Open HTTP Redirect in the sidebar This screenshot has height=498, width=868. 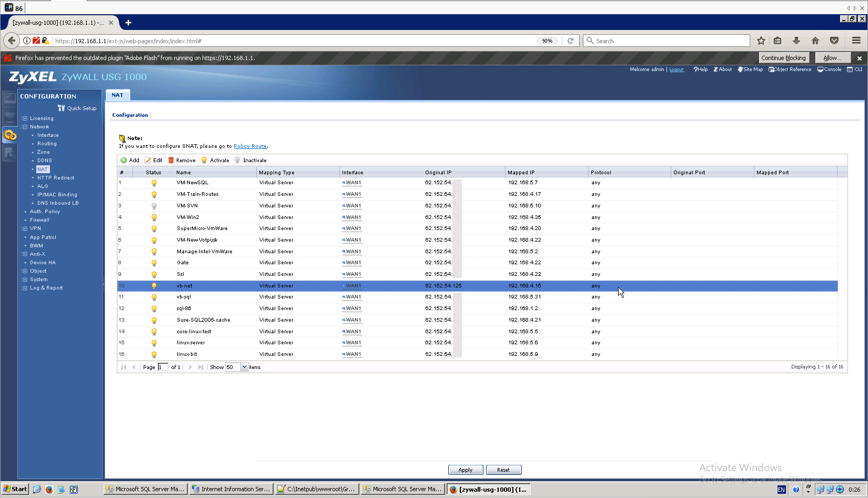coord(56,178)
